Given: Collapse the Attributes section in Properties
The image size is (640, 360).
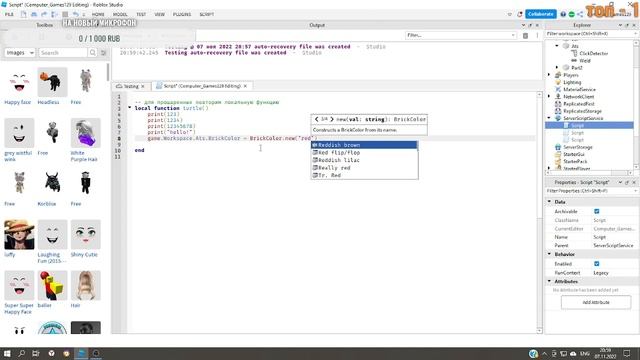Looking at the screenshot, I should [x=549, y=281].
